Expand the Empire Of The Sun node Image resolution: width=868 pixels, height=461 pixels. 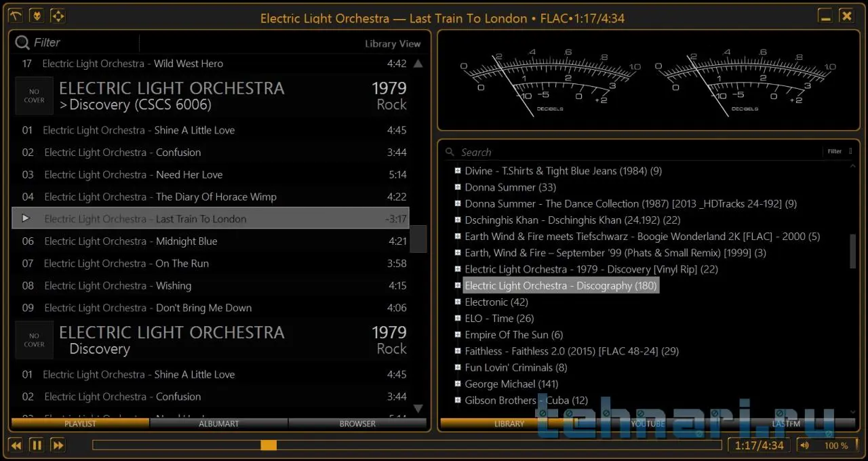pyautogui.click(x=458, y=335)
